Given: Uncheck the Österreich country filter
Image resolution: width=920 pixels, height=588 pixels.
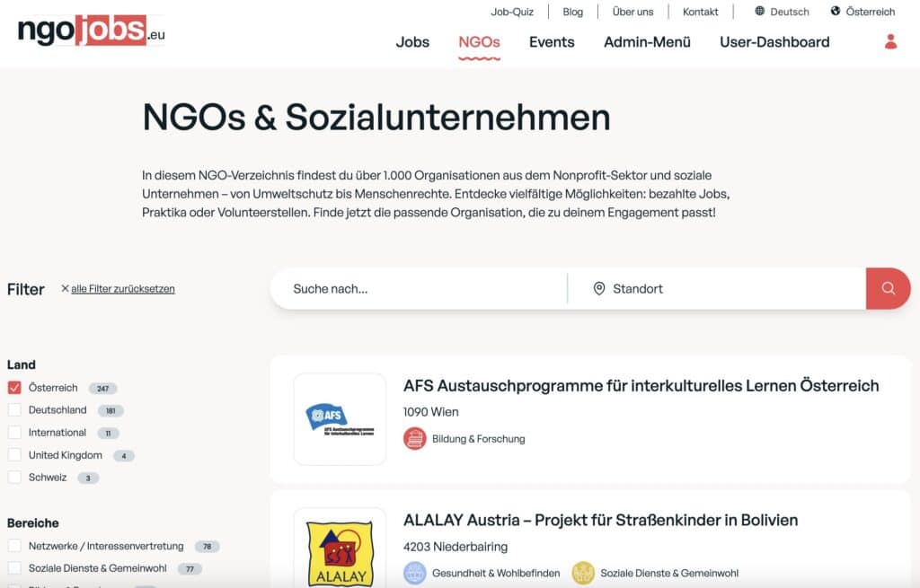Looking at the screenshot, I should click(x=14, y=388).
